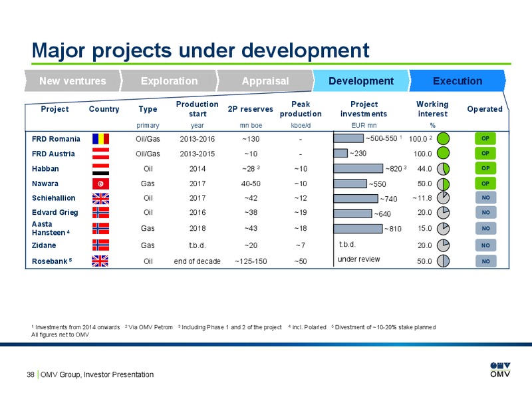Click the Habban project name

click(x=45, y=169)
